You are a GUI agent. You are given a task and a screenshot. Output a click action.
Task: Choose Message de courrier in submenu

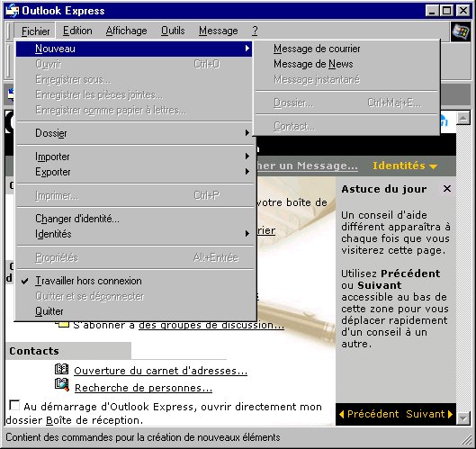tap(317, 49)
